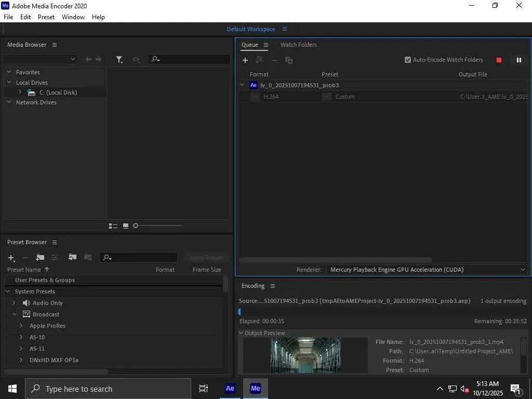Click the Preset Settings icon in Preset Browser

click(x=54, y=258)
